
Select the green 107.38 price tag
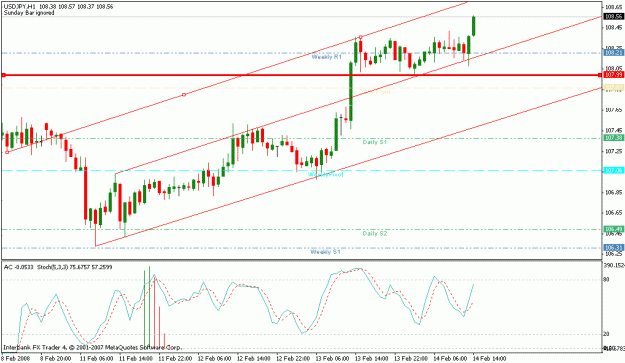point(613,138)
